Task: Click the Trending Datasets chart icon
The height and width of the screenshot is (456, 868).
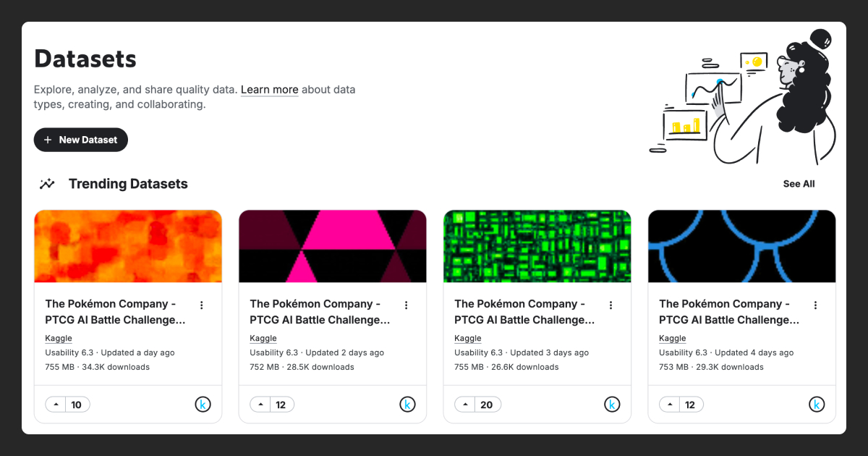Action: [x=47, y=184]
